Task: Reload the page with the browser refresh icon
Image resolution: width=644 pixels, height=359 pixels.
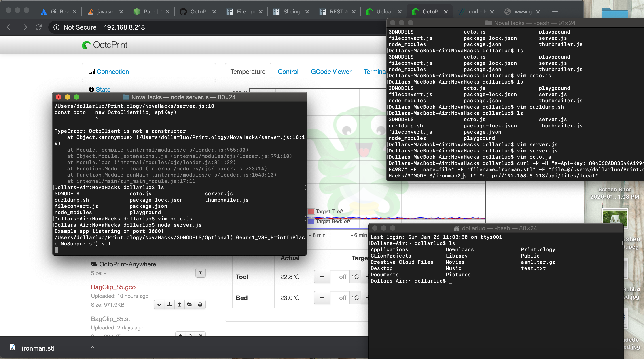Action: tap(38, 27)
